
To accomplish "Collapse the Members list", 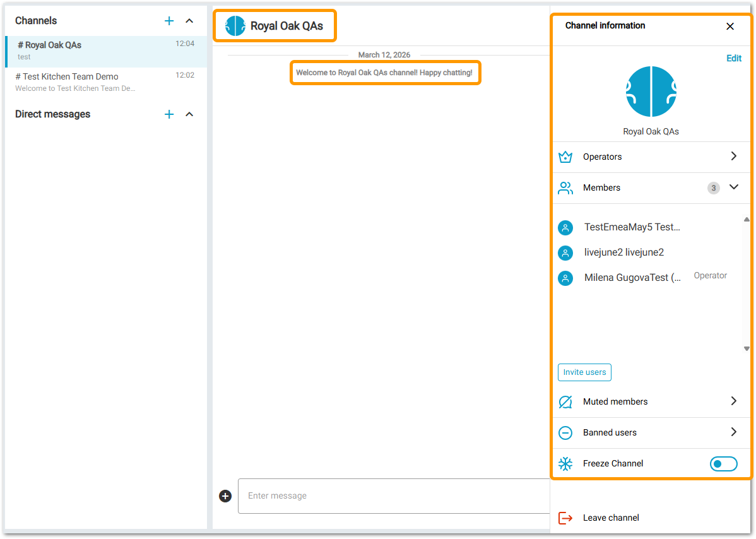I will coord(733,187).
